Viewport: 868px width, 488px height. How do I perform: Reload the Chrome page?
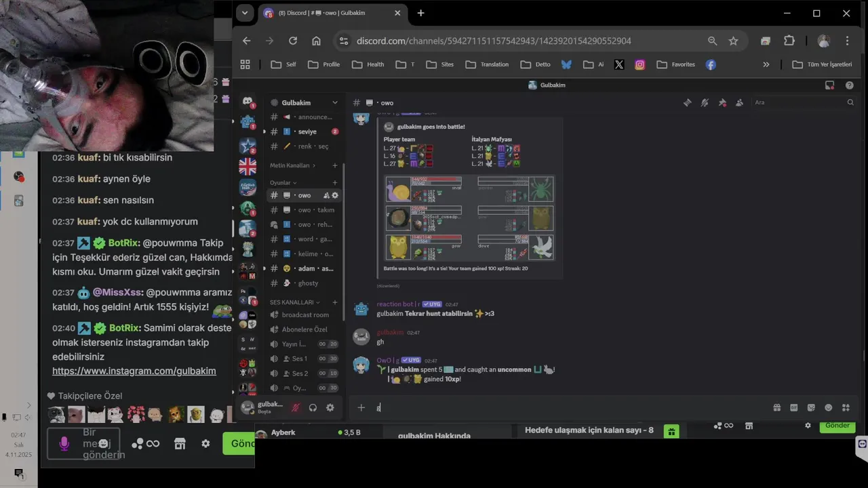293,41
